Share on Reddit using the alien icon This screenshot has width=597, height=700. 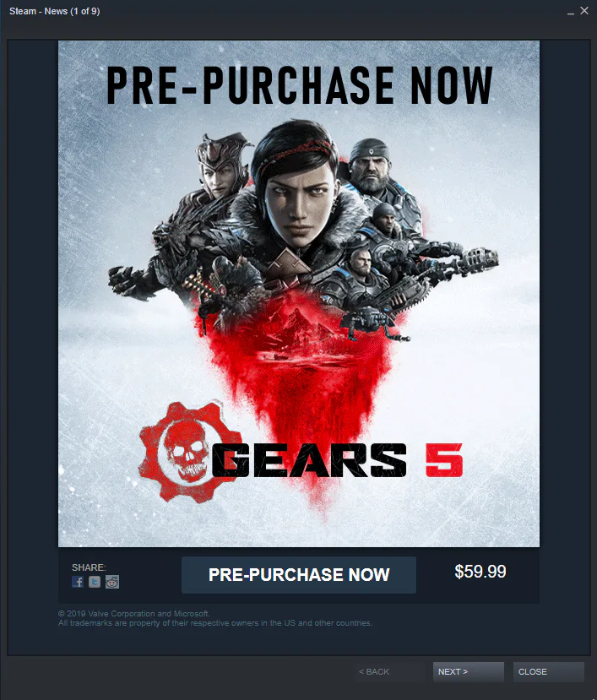tap(112, 582)
